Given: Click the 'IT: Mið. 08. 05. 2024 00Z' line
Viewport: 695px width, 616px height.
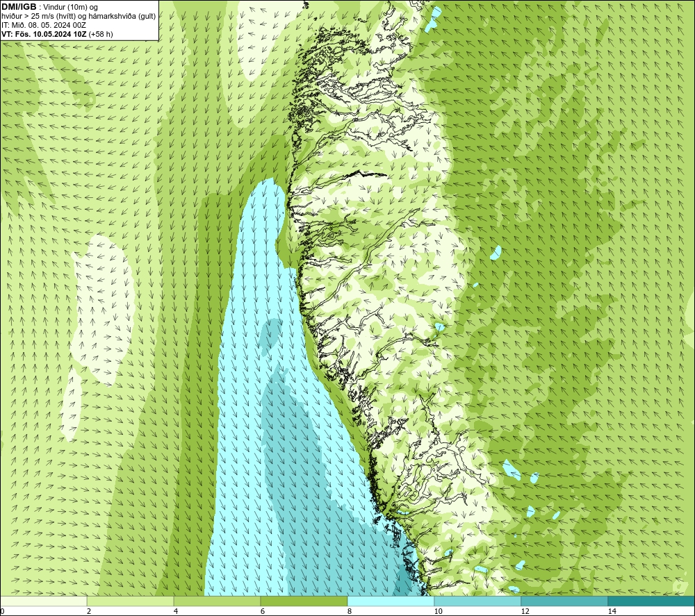Looking at the screenshot, I should pyautogui.click(x=44, y=25).
